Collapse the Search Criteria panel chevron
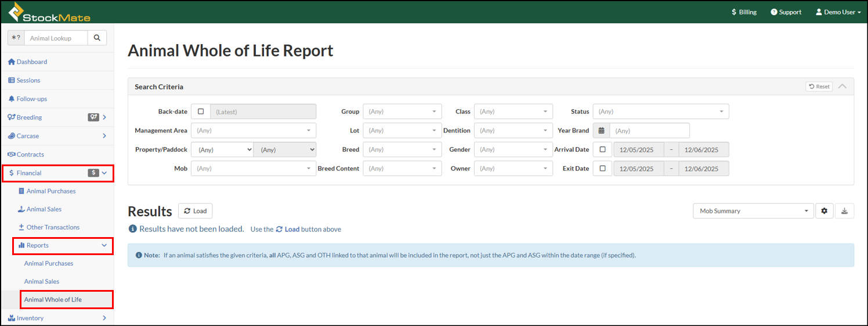Screen dimensions: 868x326 click(x=842, y=87)
